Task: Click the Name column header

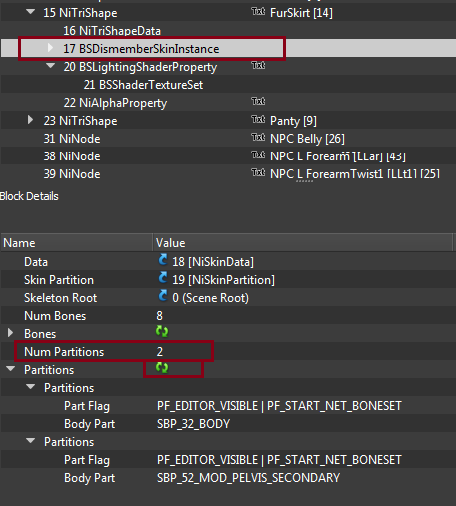Action: tap(77, 243)
